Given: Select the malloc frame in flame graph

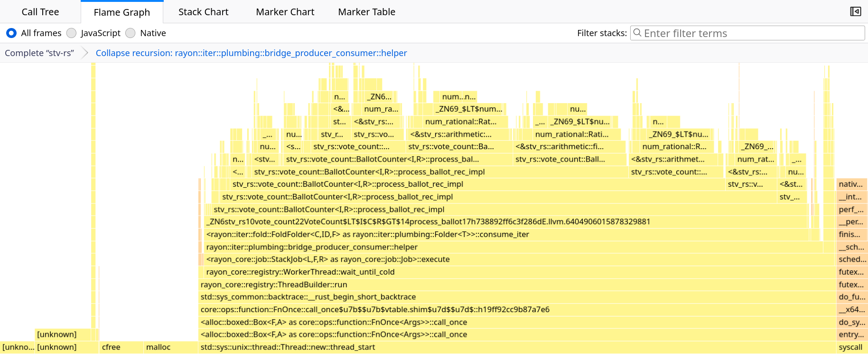Looking at the screenshot, I should coord(158,347).
